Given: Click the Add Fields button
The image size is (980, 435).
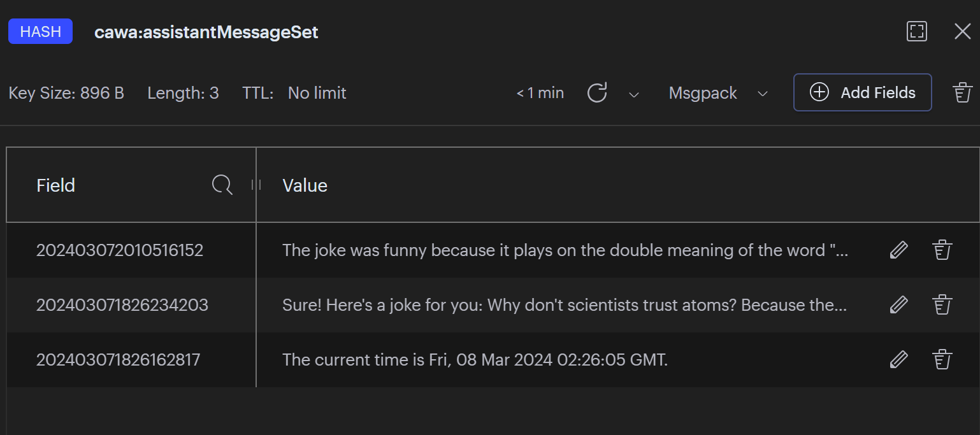Looking at the screenshot, I should (863, 93).
